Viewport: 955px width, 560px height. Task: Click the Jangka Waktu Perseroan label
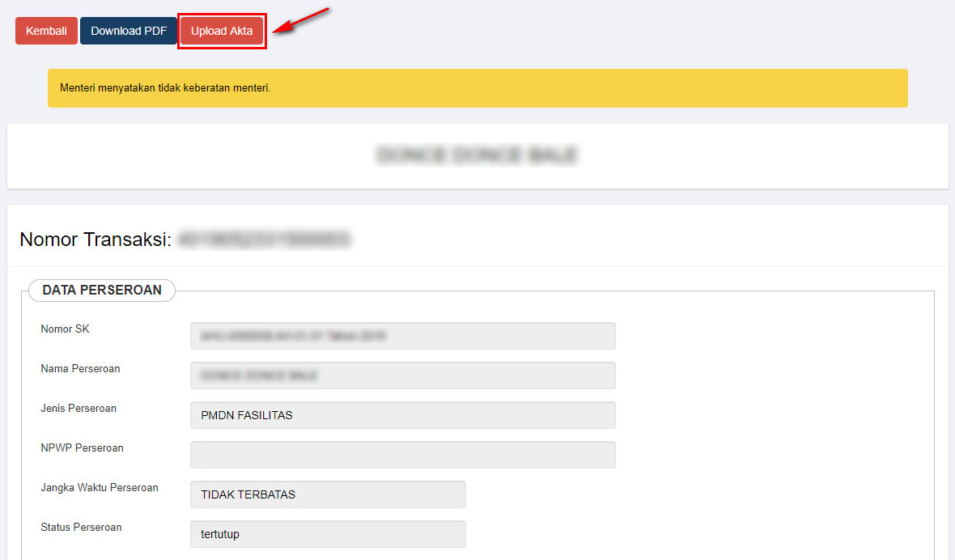pos(100,488)
